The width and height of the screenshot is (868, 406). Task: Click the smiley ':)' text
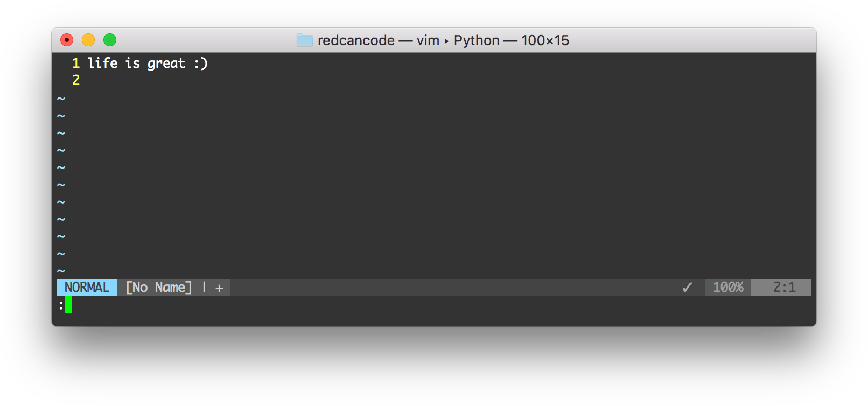[x=201, y=64]
